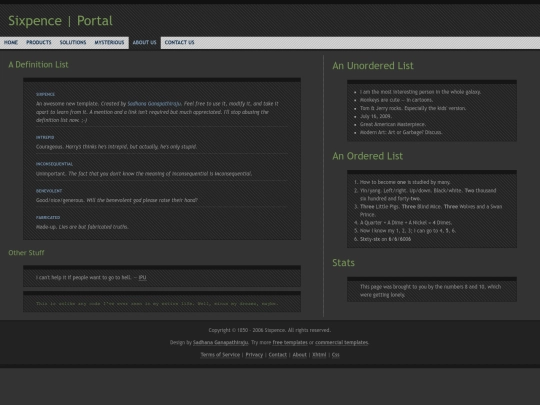Open the IPU link in the quote
The image size is (540, 405).
pyautogui.click(x=142, y=278)
